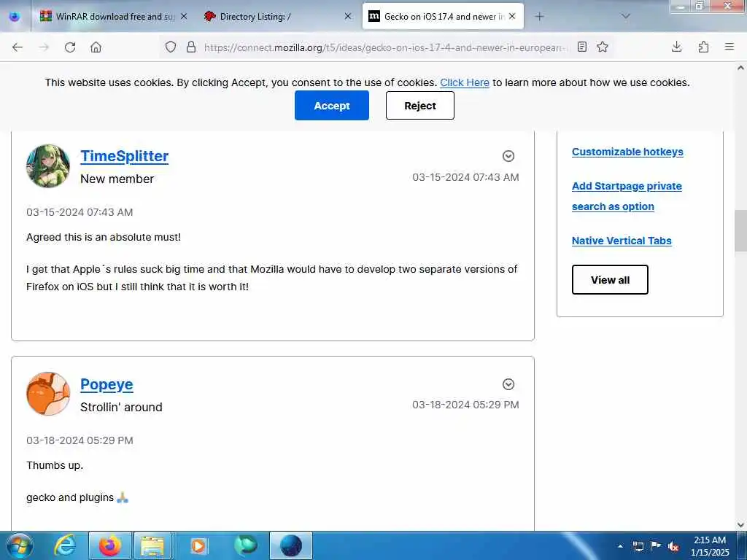The width and height of the screenshot is (747, 560).
Task: Open Action Center flag icon
Action: point(656,546)
